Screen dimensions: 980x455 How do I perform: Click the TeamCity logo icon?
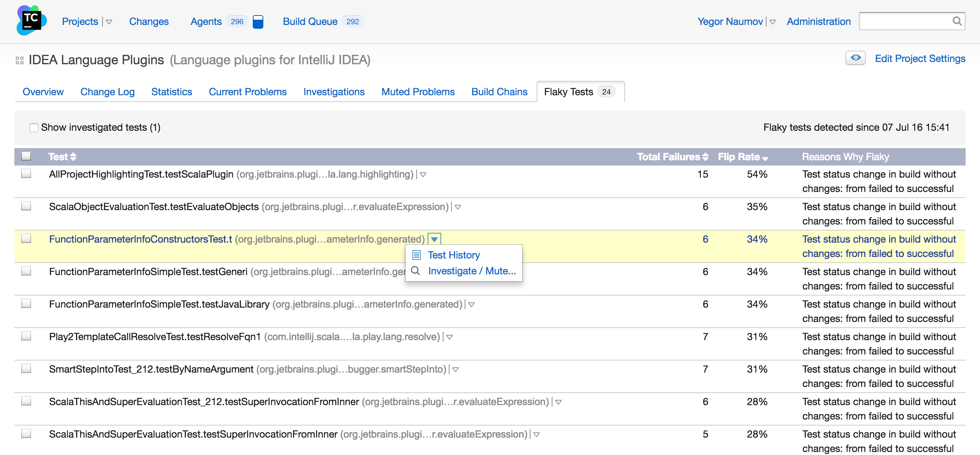pos(31,20)
